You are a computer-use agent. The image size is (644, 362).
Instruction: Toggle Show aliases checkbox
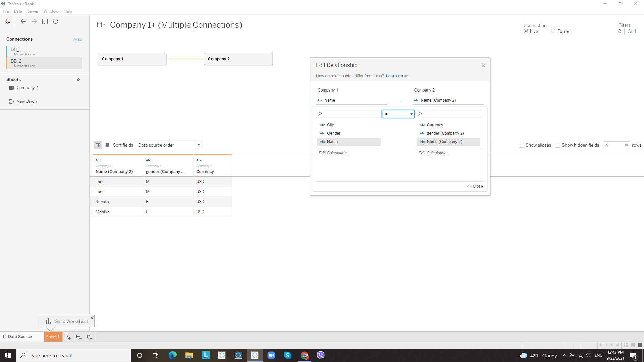521,145
